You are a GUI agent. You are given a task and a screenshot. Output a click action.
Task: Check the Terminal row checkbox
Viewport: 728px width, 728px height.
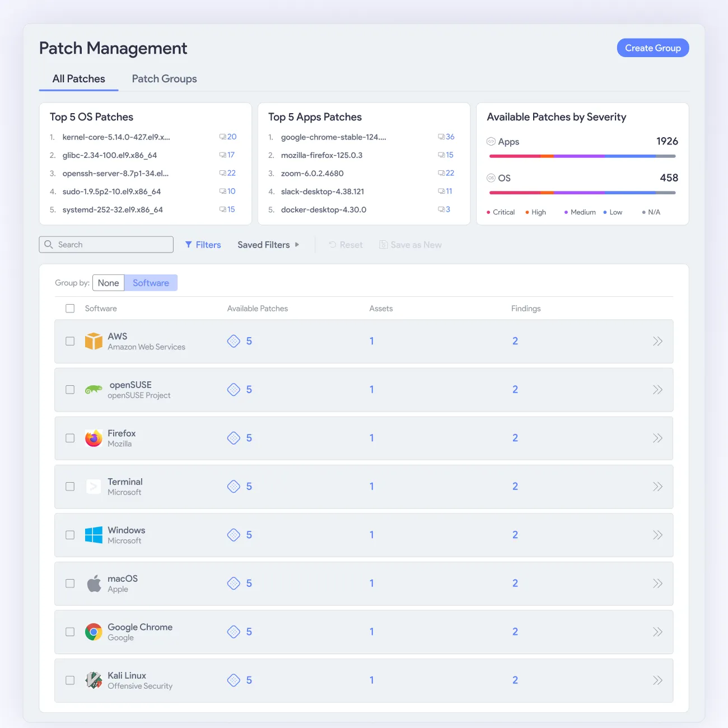[x=70, y=487]
